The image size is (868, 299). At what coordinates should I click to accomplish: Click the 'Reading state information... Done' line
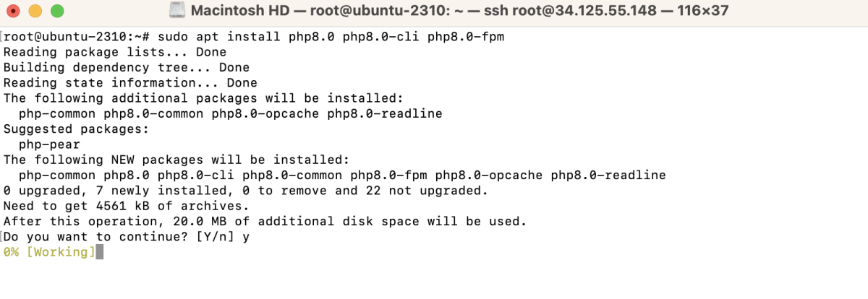coord(130,83)
